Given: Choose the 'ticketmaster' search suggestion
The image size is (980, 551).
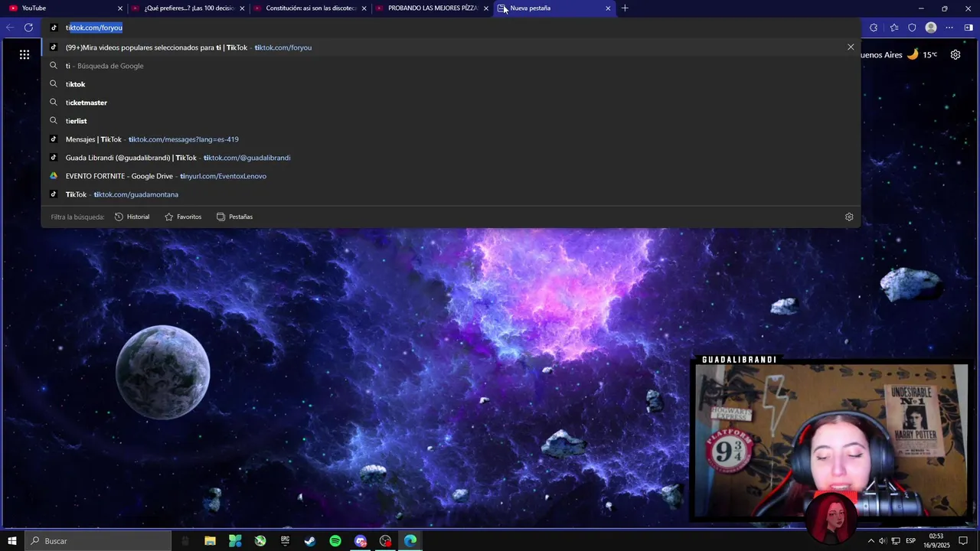Looking at the screenshot, I should tap(452, 103).
